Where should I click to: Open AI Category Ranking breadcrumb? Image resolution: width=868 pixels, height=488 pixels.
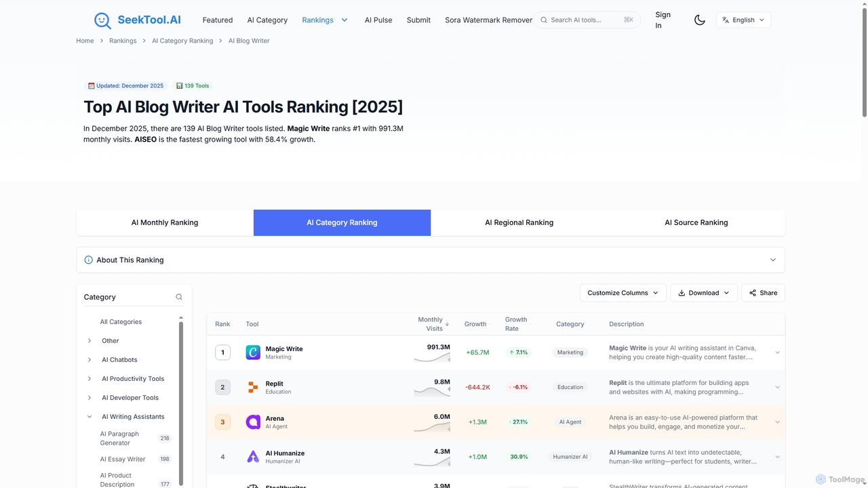coord(182,41)
